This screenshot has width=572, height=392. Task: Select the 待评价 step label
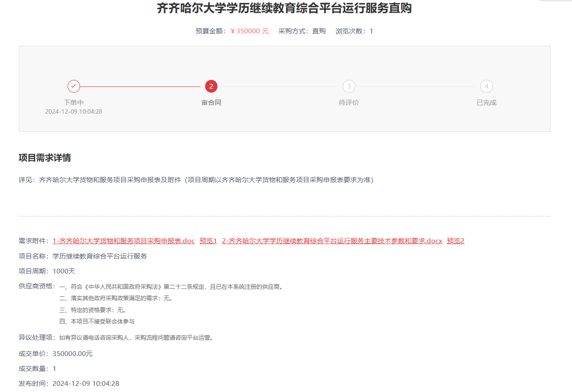pyautogui.click(x=349, y=103)
